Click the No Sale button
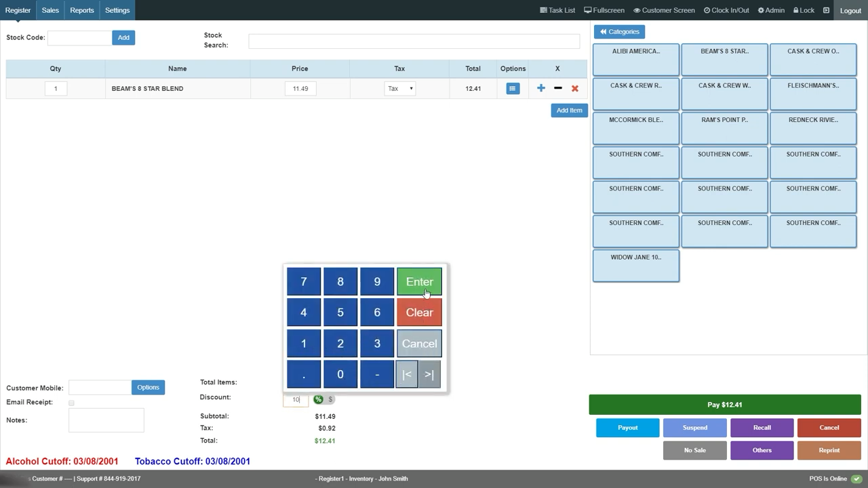The image size is (868, 488). [x=695, y=450]
